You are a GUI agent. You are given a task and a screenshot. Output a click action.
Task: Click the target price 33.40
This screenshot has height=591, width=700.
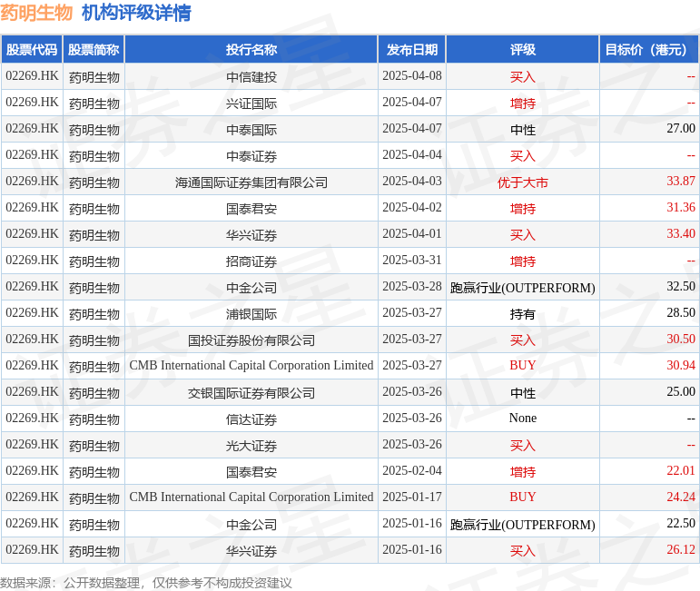[x=681, y=234]
